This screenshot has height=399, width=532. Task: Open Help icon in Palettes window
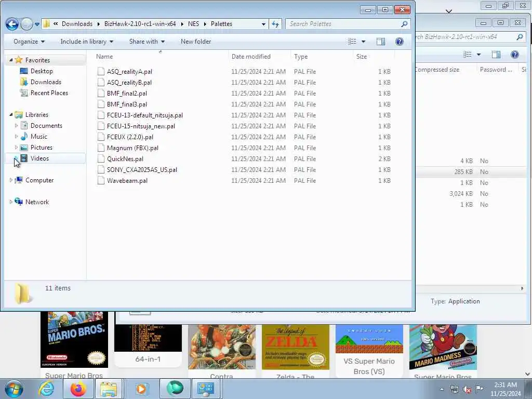[400, 42]
